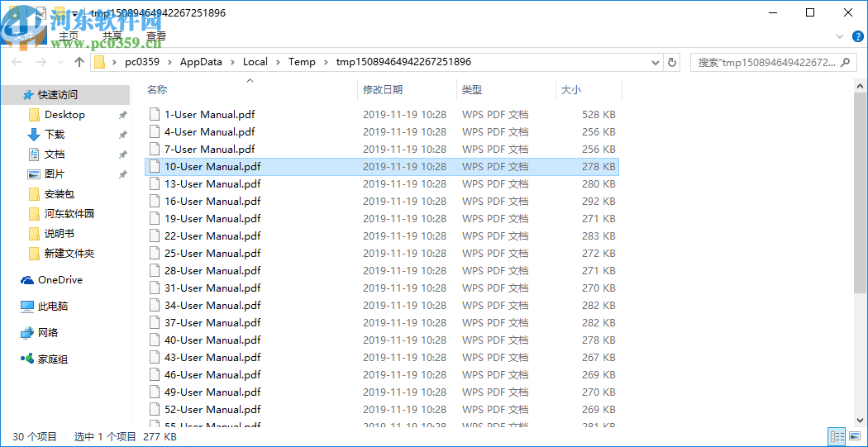Viewport: 868px width, 447px height.
Task: Click the file list scrollbar up arrow
Action: pos(861,86)
